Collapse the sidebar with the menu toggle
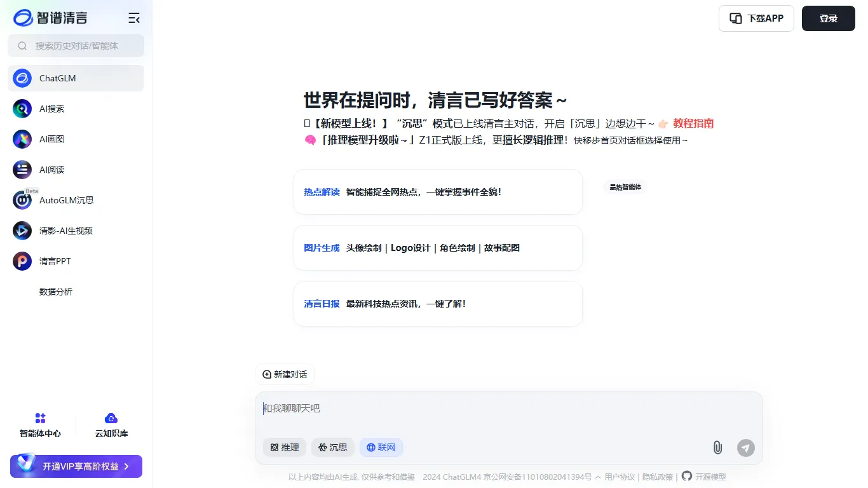This screenshot has height=488, width=868. pyautogui.click(x=133, y=18)
